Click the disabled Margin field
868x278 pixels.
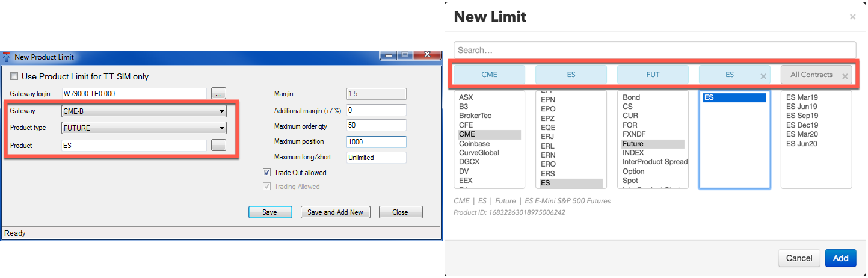point(377,94)
